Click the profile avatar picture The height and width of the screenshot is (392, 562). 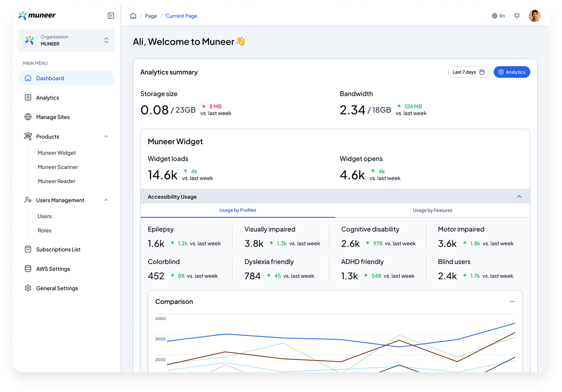(534, 16)
